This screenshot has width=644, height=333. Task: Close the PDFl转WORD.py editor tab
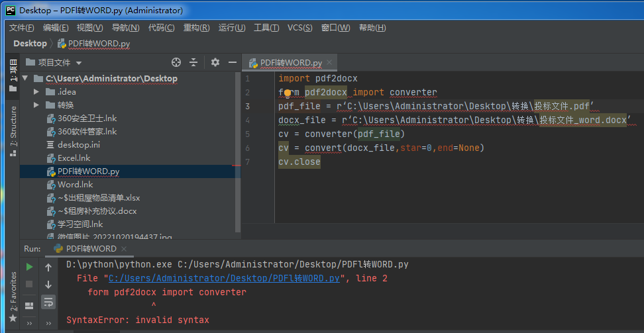coord(329,62)
